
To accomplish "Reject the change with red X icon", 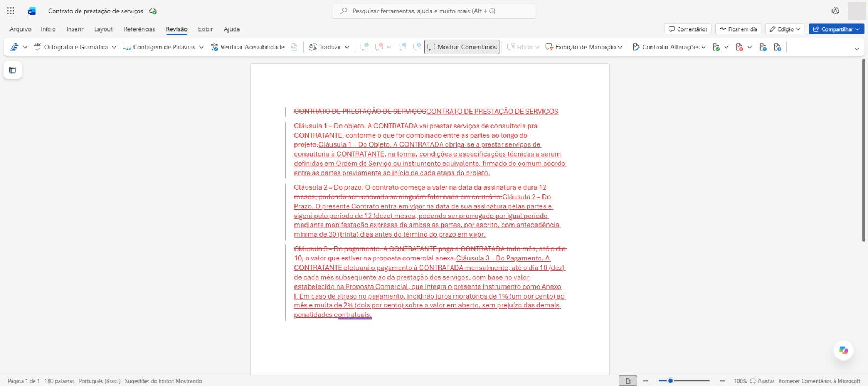I will click(740, 47).
